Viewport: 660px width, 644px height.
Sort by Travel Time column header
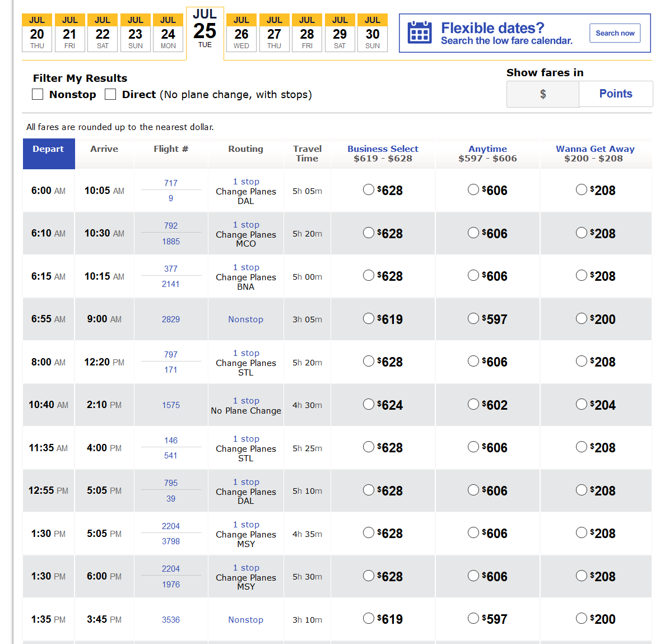click(307, 154)
